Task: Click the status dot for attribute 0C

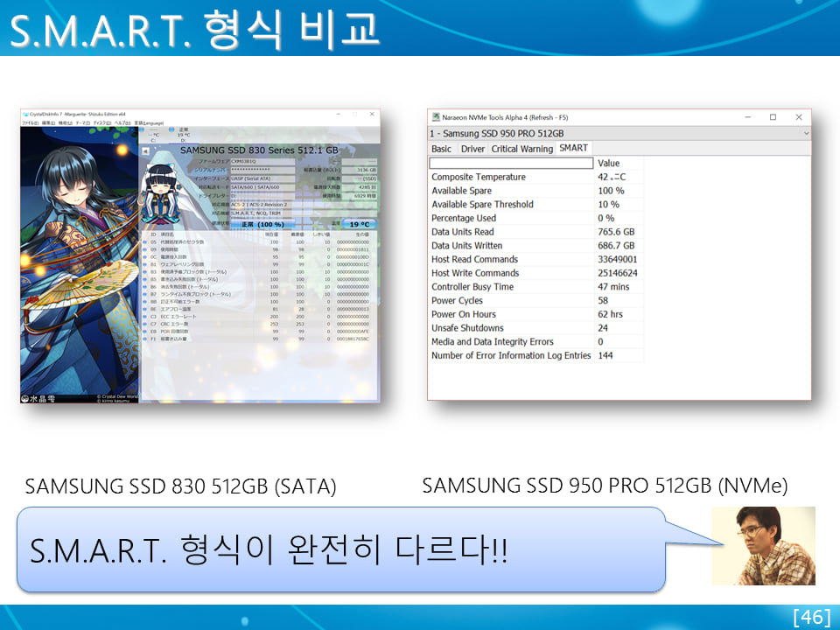Action: 144,257
